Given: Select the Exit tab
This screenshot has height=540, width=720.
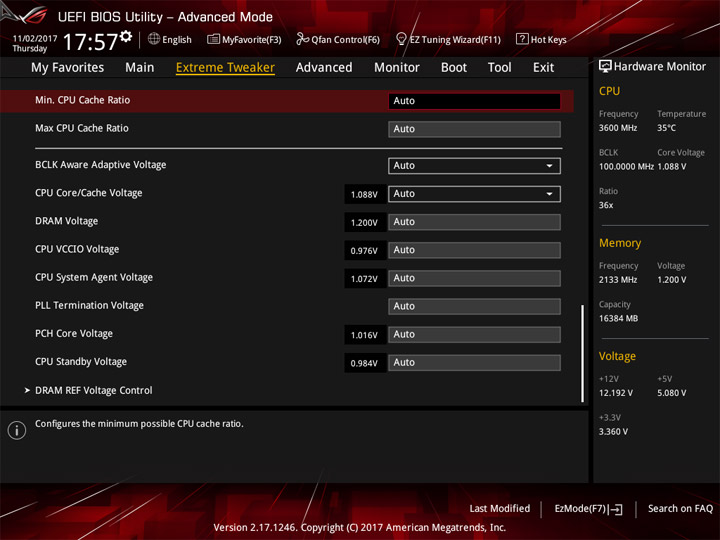Looking at the screenshot, I should point(543,68).
